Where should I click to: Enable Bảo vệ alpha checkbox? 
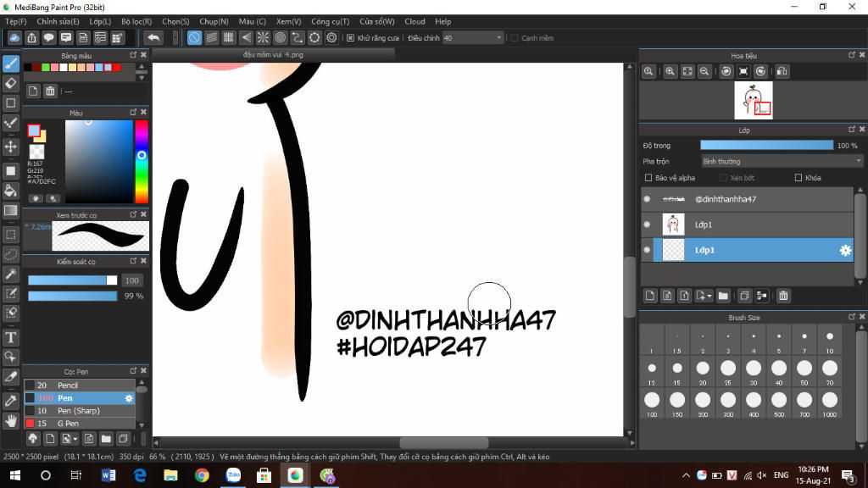coord(648,178)
